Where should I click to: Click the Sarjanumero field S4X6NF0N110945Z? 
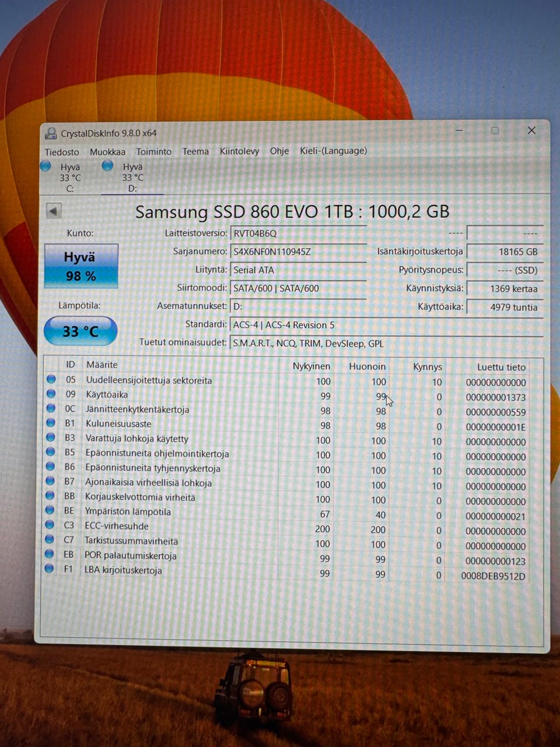(298, 252)
